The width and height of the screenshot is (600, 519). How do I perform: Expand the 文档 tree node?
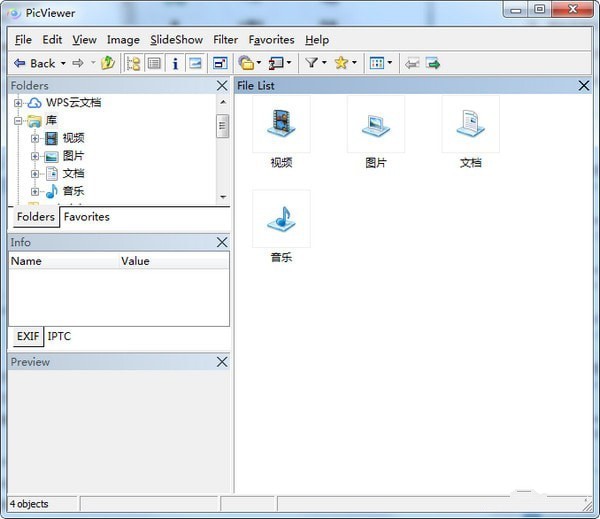tap(35, 173)
